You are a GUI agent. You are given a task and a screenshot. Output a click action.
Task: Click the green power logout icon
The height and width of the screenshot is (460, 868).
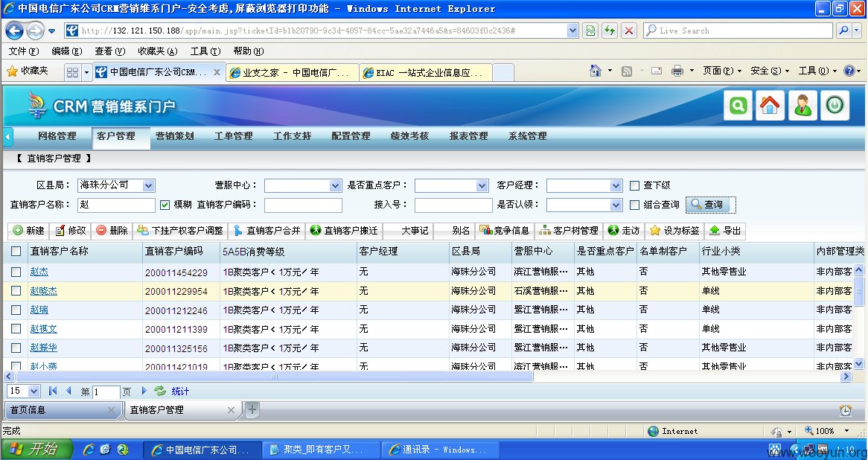pyautogui.click(x=835, y=105)
